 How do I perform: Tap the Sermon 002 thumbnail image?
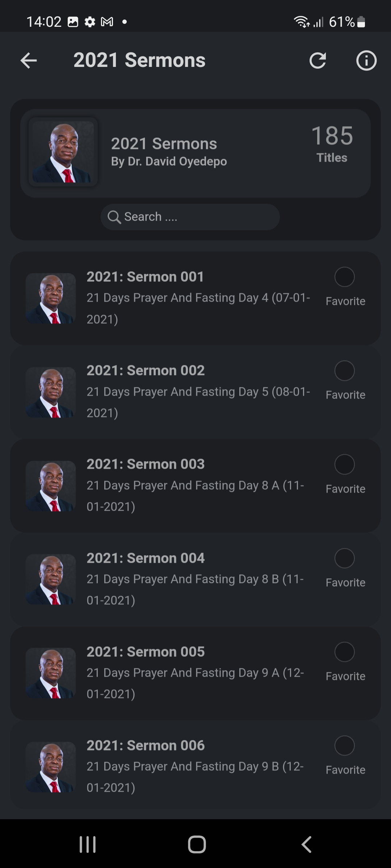coord(51,392)
